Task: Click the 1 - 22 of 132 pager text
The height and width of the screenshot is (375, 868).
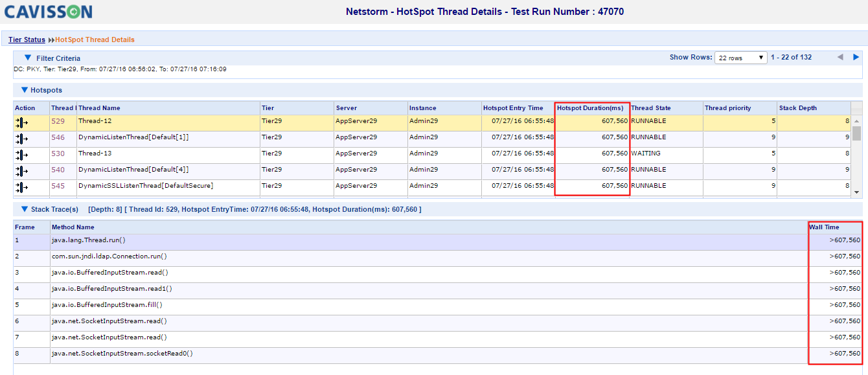Action: tap(791, 57)
